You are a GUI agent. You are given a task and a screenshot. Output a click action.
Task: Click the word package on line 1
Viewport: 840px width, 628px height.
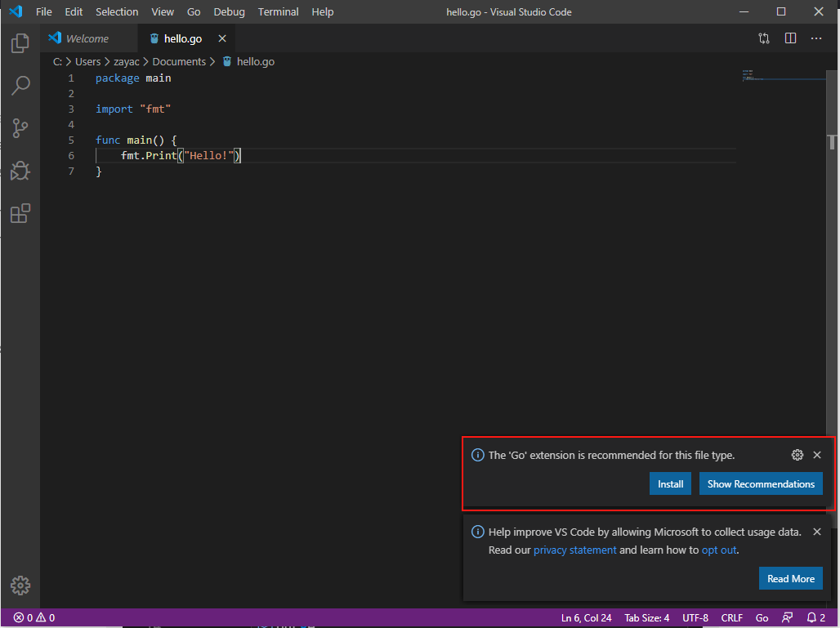(118, 78)
